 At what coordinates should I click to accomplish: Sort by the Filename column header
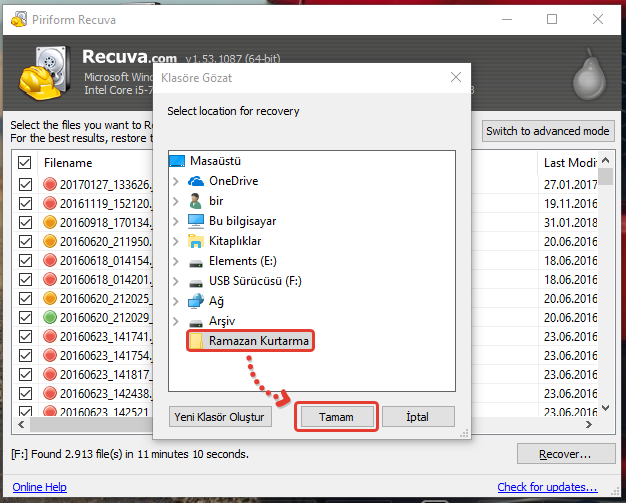68,163
